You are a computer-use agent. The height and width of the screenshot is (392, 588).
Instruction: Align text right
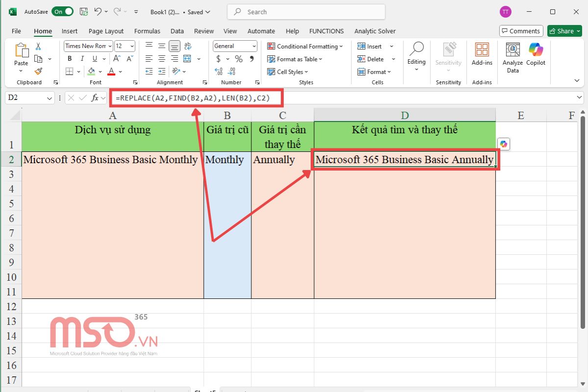pos(174,59)
